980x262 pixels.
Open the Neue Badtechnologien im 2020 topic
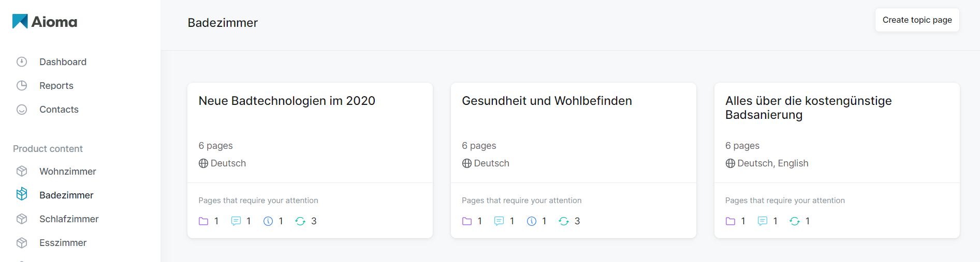pos(287,101)
